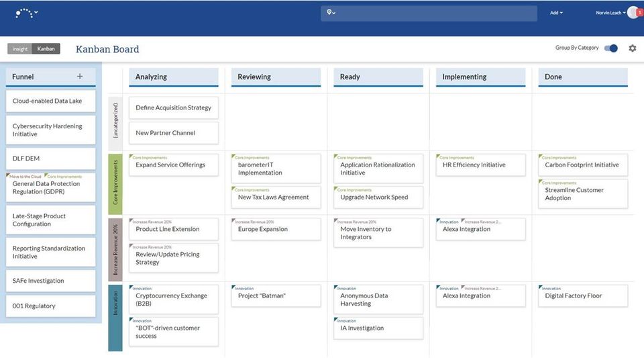Open New Partner Channel card
644x358 pixels.
pos(174,133)
